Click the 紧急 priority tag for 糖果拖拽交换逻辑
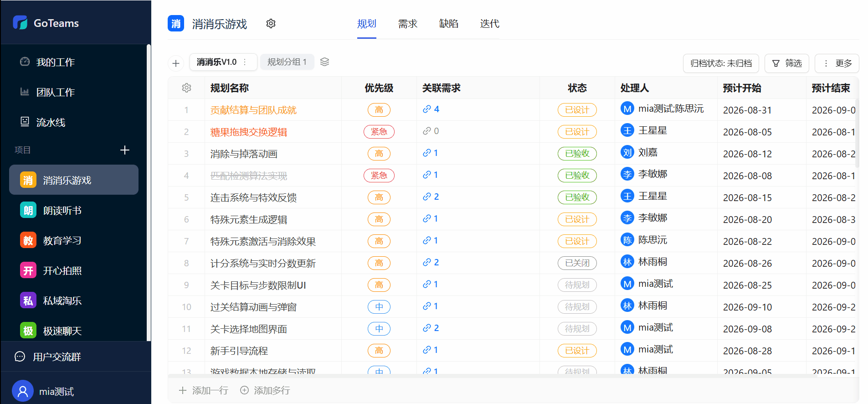 coord(379,132)
